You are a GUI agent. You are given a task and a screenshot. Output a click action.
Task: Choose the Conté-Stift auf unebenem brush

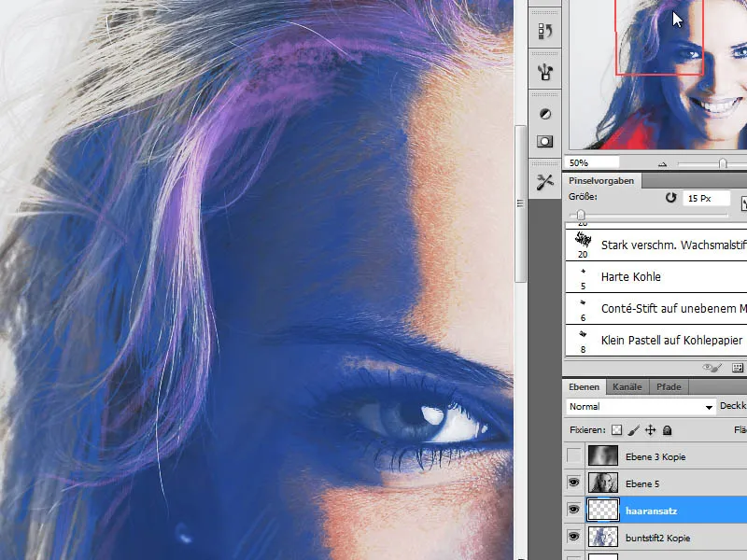[x=656, y=309]
